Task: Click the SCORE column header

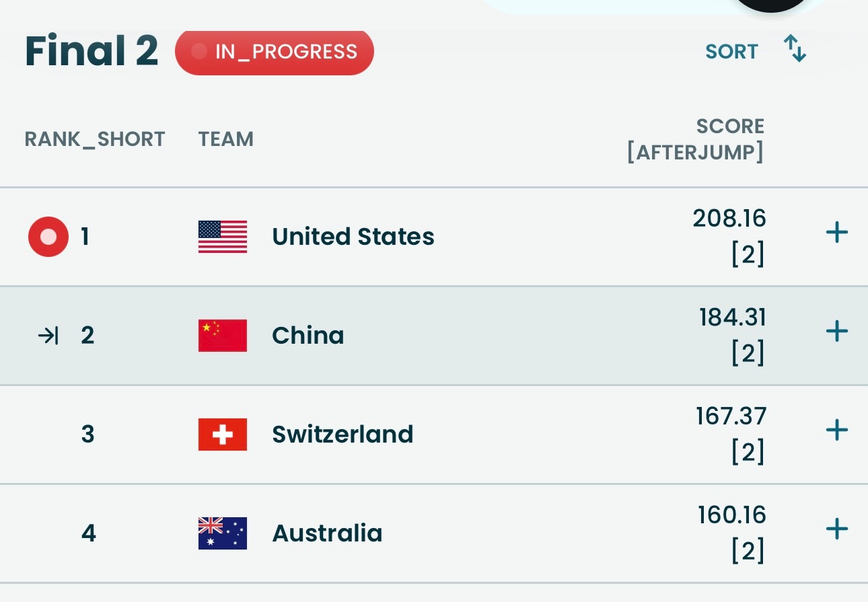Action: coord(696,139)
